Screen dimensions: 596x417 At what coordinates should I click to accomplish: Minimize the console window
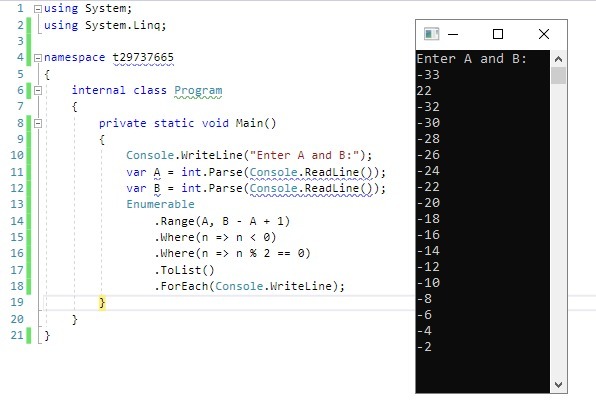point(453,34)
